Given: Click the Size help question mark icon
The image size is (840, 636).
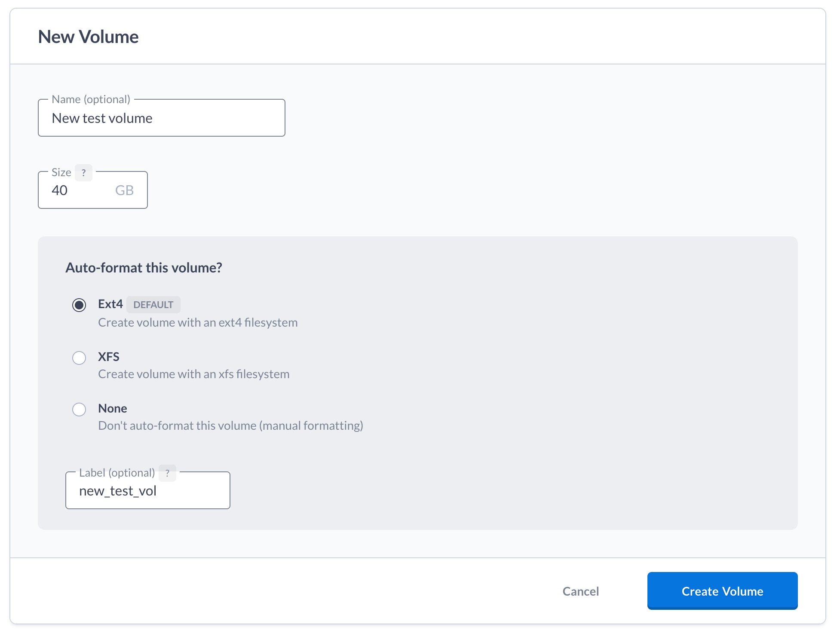Looking at the screenshot, I should pos(83,173).
